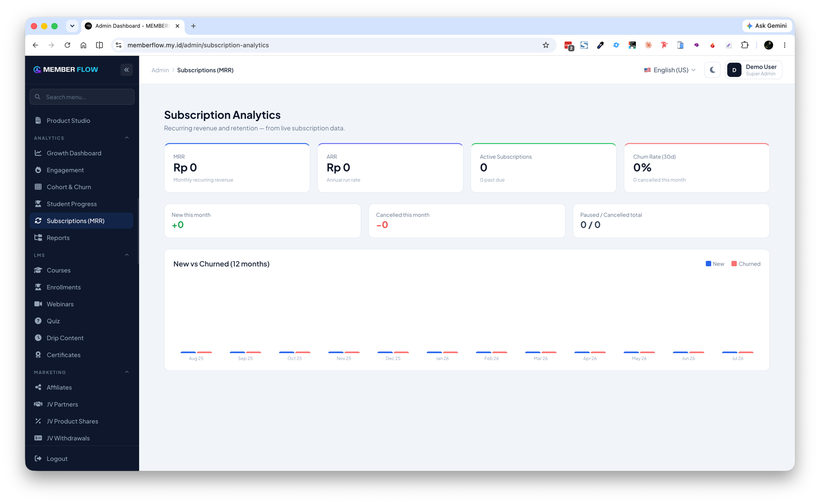Collapse the Marketing sidebar section
The width and height of the screenshot is (820, 504).
coord(127,372)
